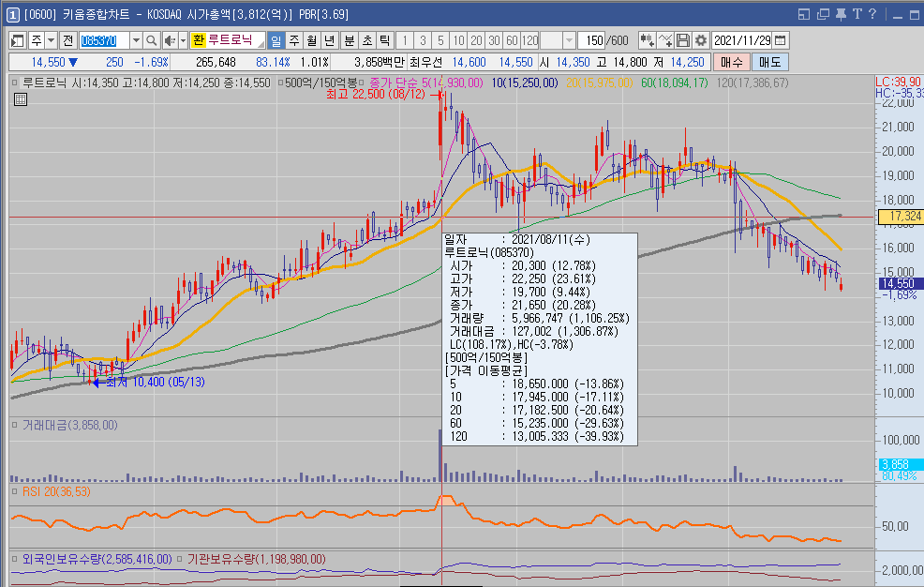
Task: Click the duplicate window icon in title bar
Action: coord(823,14)
